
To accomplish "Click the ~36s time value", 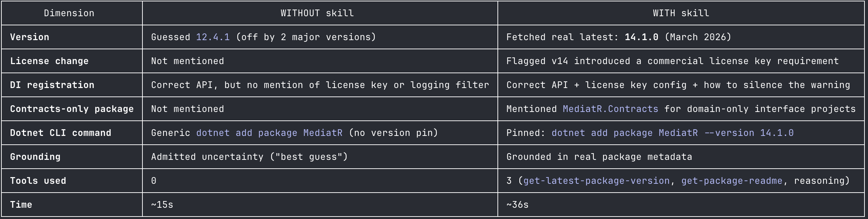I will click(x=517, y=205).
